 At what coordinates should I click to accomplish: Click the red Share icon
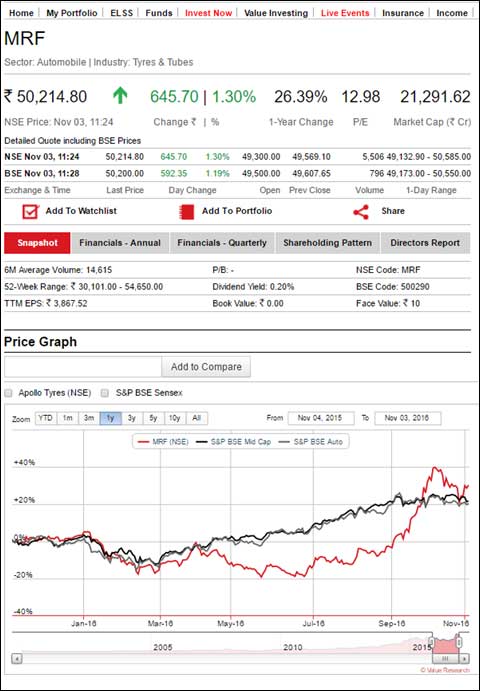[x=361, y=212]
